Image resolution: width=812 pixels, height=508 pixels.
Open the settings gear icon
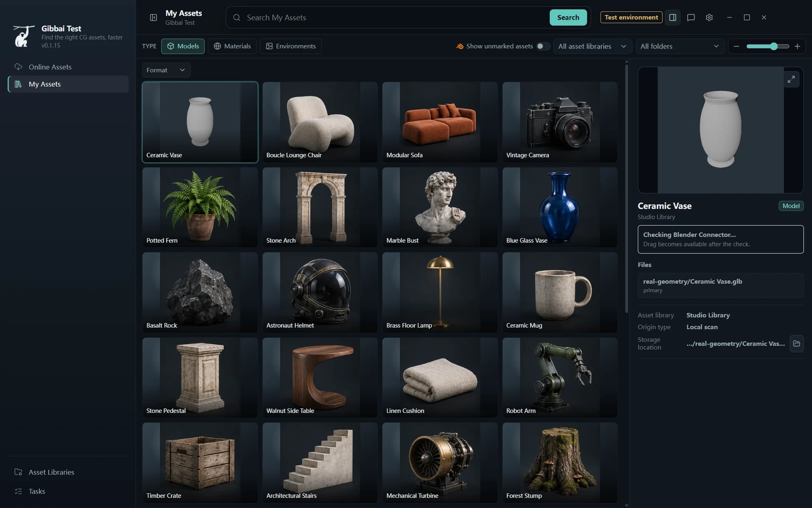709,17
